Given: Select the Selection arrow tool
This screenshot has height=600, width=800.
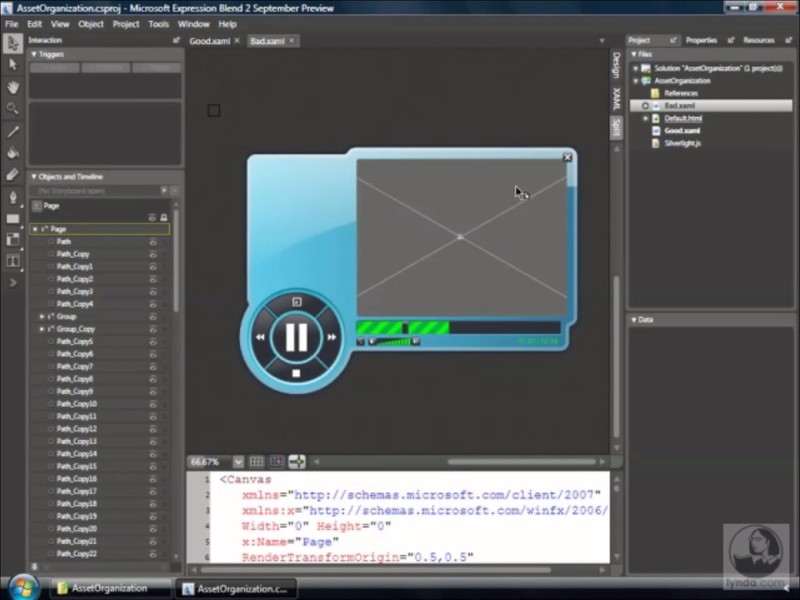Looking at the screenshot, I should (13, 43).
